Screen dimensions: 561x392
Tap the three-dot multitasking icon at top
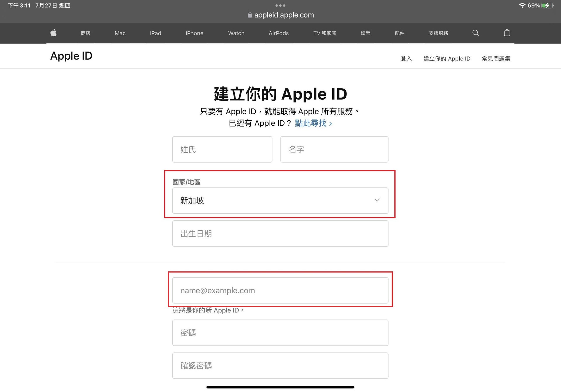[x=280, y=6]
